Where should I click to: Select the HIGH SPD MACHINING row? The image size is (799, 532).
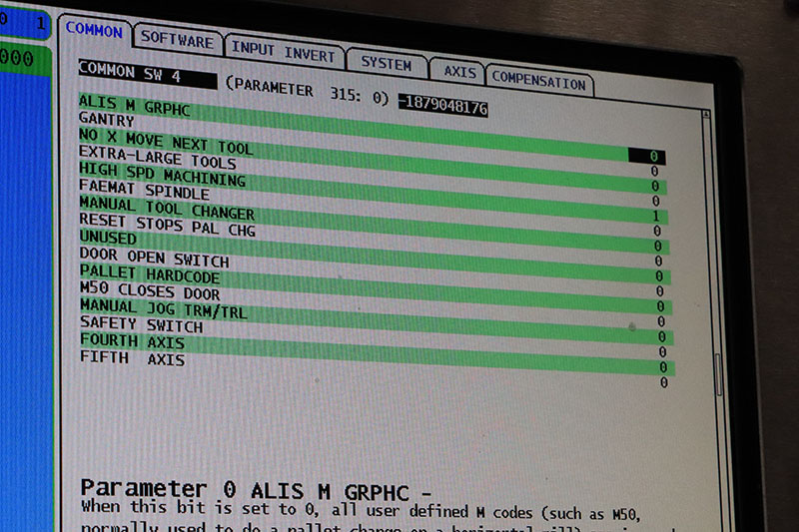374,194
